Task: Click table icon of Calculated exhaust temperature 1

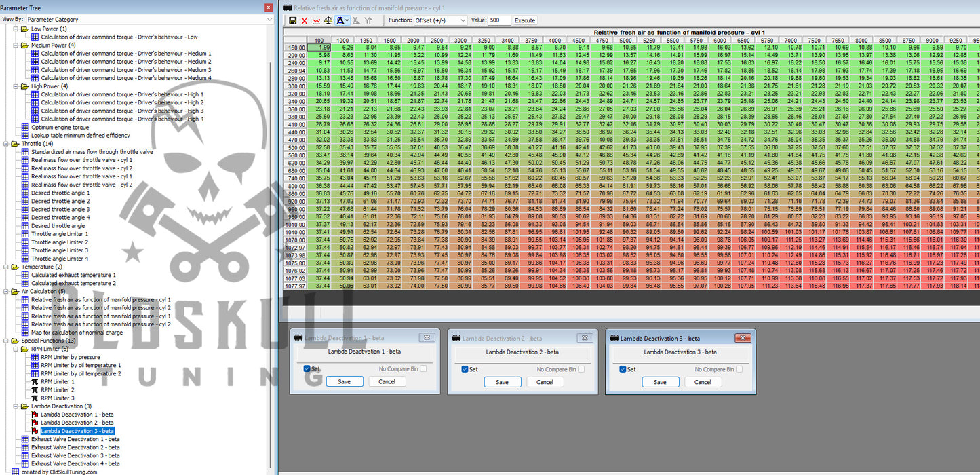Action: [26, 275]
